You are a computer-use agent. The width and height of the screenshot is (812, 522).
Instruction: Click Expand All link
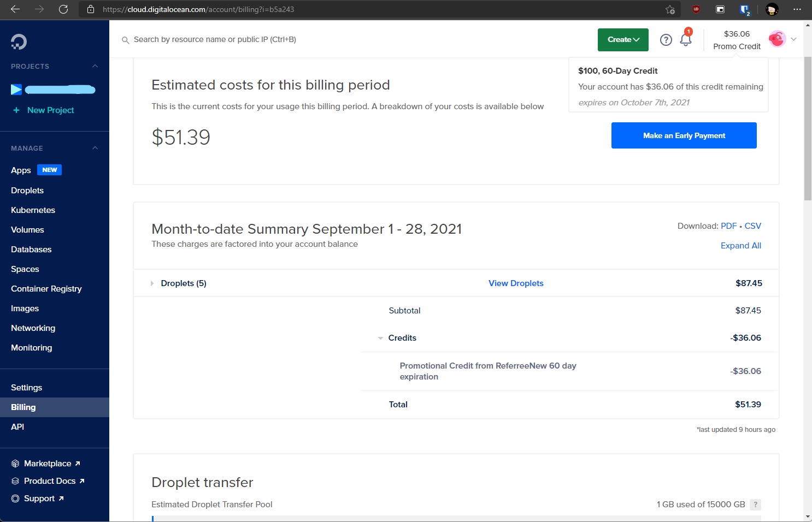pos(740,246)
